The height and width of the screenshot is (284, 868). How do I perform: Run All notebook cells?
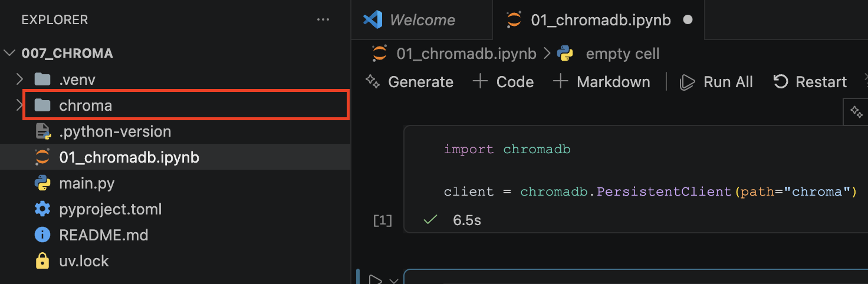point(716,82)
